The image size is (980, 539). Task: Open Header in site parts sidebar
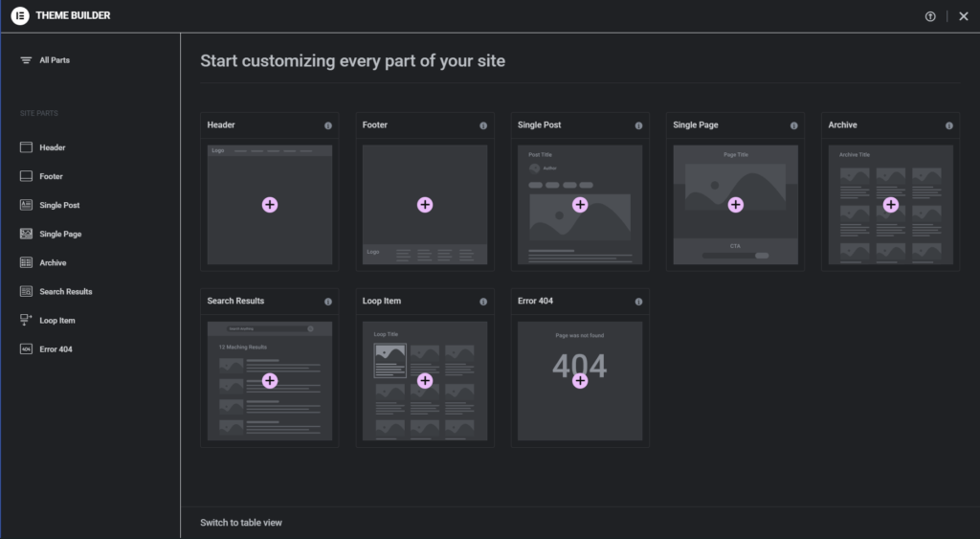pyautogui.click(x=52, y=147)
